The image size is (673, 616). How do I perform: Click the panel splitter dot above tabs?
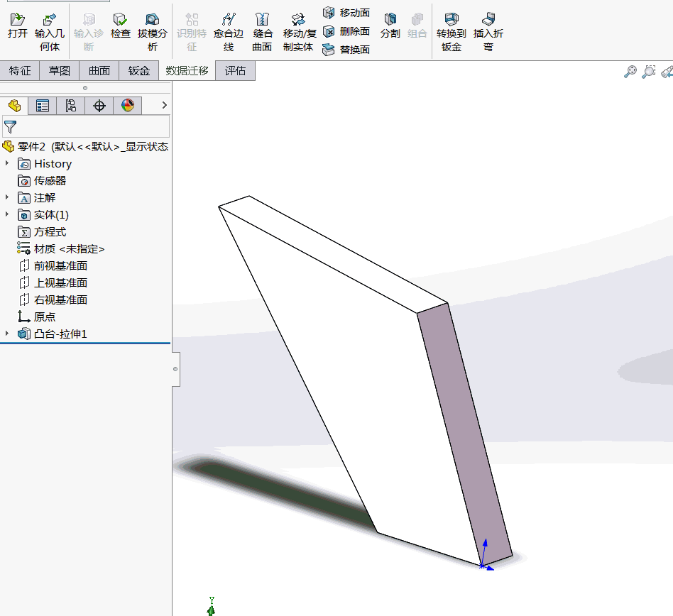(85, 88)
